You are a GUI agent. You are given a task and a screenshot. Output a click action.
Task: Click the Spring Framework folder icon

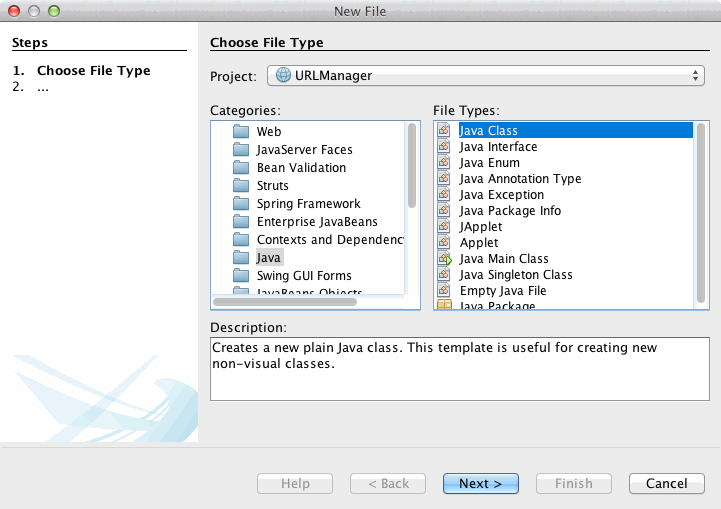[240, 204]
